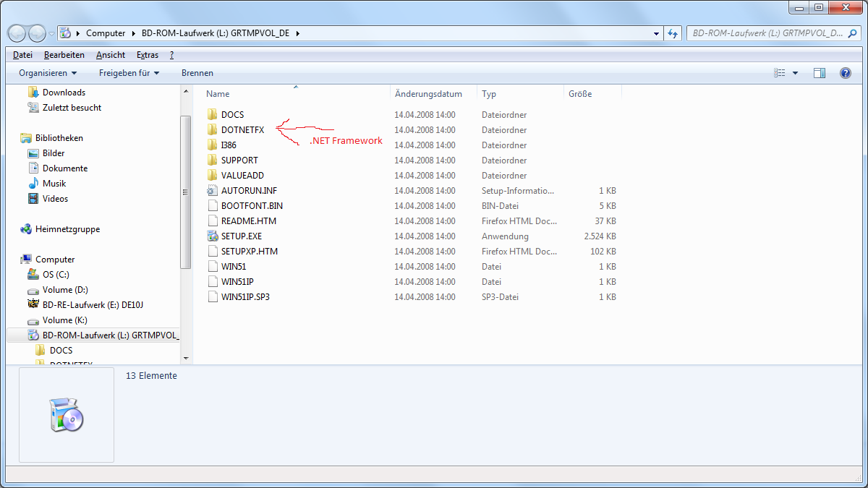The width and height of the screenshot is (868, 488).
Task: Click the SETUP.EXE application icon
Action: (x=212, y=236)
